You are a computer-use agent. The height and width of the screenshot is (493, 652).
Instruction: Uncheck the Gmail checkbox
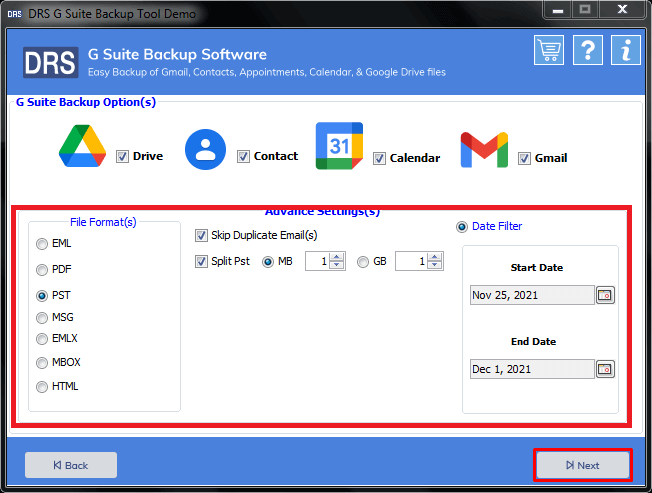[524, 158]
